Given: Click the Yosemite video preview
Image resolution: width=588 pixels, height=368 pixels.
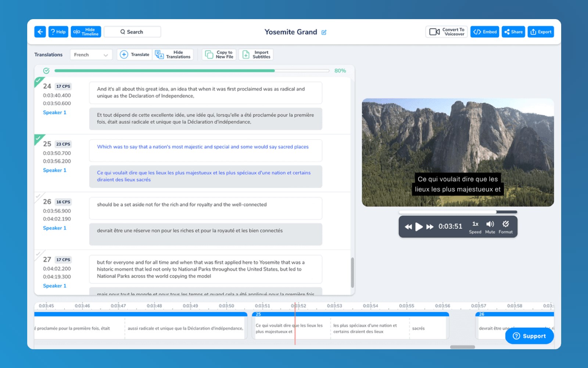Looking at the screenshot, I should 458,152.
